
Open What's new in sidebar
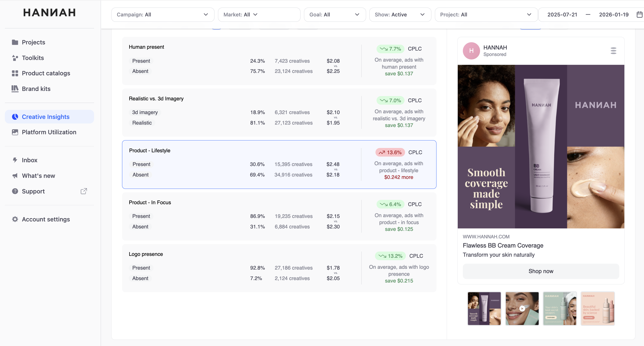tap(38, 176)
